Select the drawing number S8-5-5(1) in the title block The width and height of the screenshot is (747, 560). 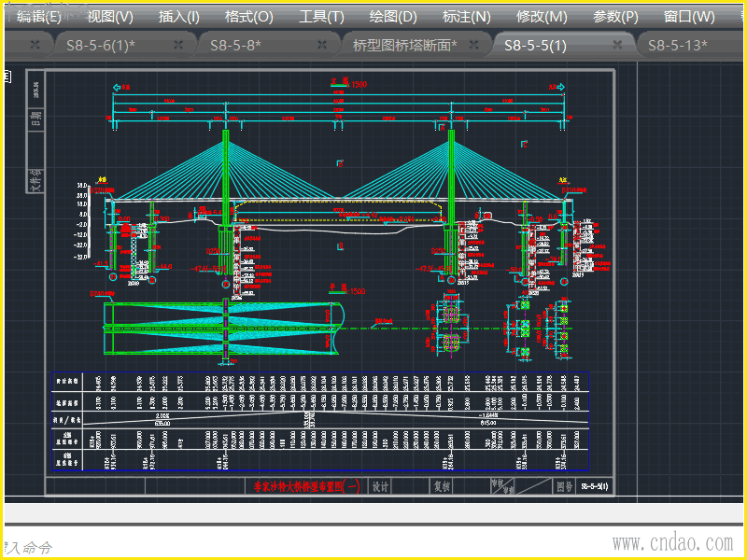point(595,486)
